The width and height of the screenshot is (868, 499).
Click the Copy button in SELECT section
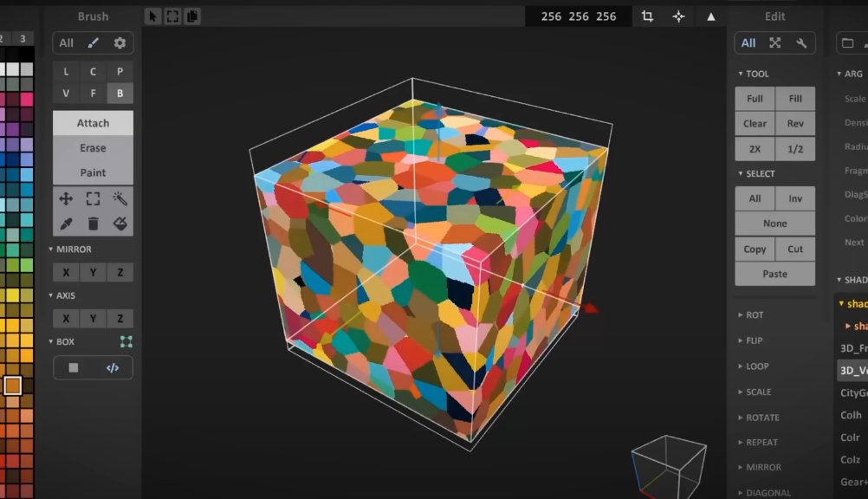(755, 249)
